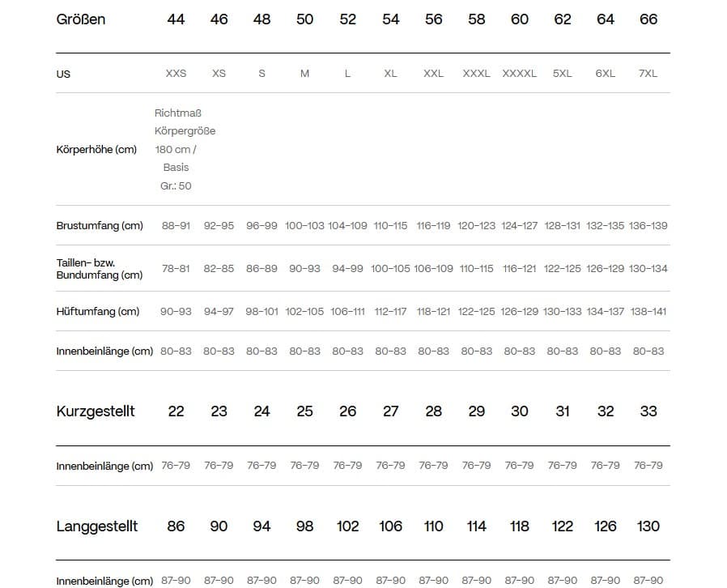Click size 50 in the Größen header row
727x588 pixels.
[304, 19]
